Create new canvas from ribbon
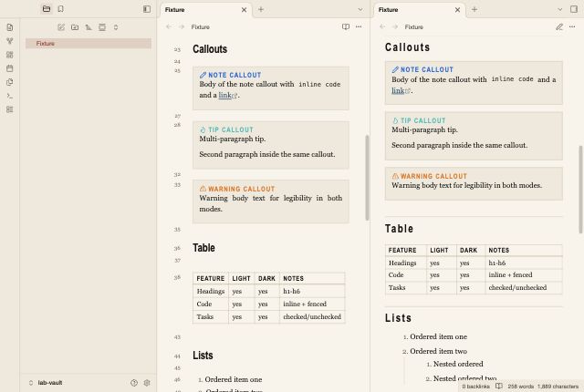This screenshot has width=584, height=392. click(x=10, y=55)
